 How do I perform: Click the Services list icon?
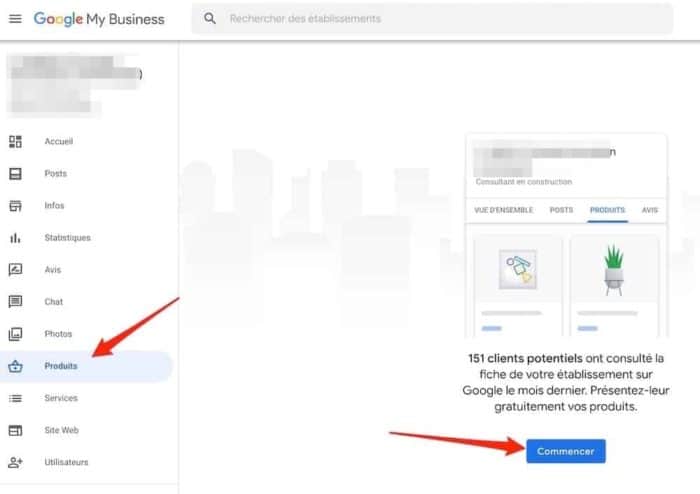15,398
